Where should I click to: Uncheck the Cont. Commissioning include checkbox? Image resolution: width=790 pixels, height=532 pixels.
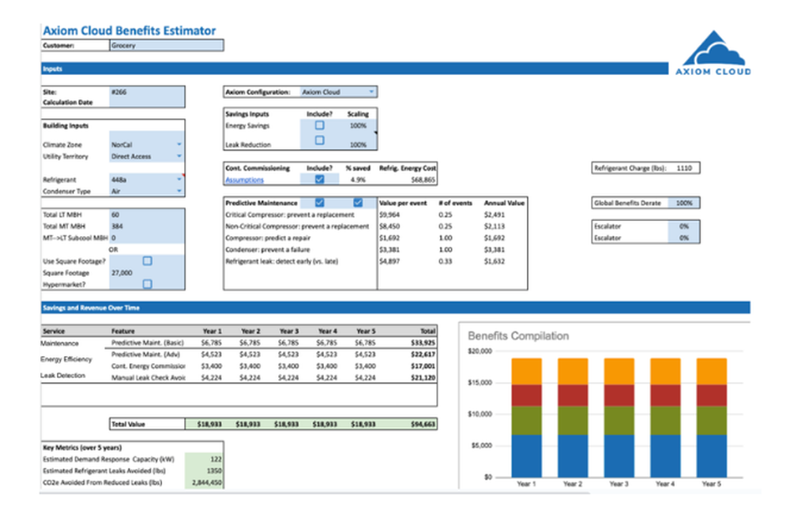pos(319,179)
